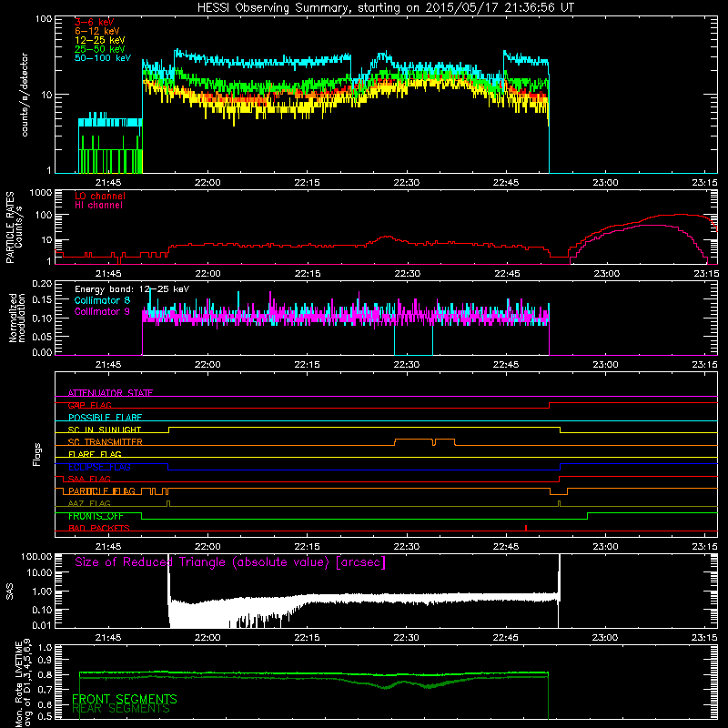Viewport: 728px width, 728px height.
Task: Click the 0.9 tick on livetime axis
Action: [45, 660]
